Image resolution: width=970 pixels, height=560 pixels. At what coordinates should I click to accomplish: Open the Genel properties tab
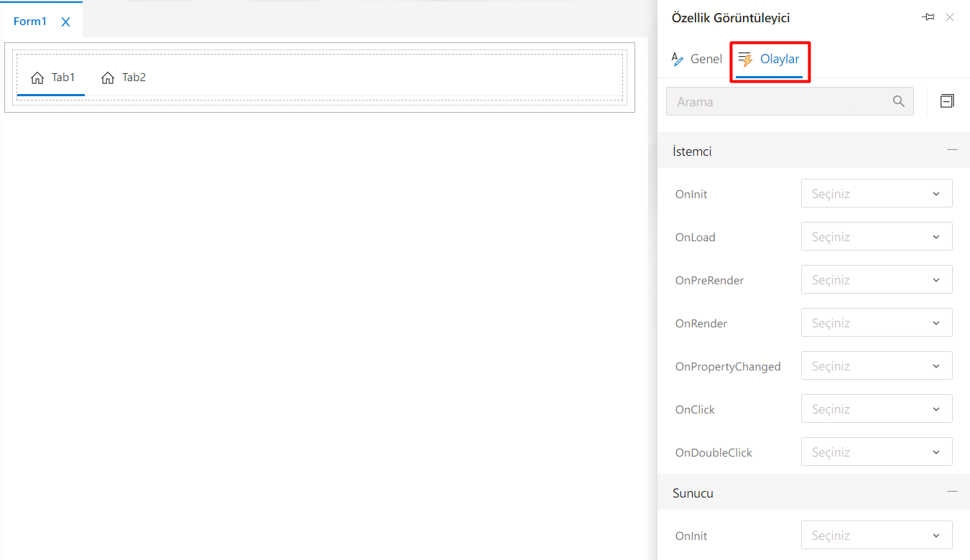point(696,59)
